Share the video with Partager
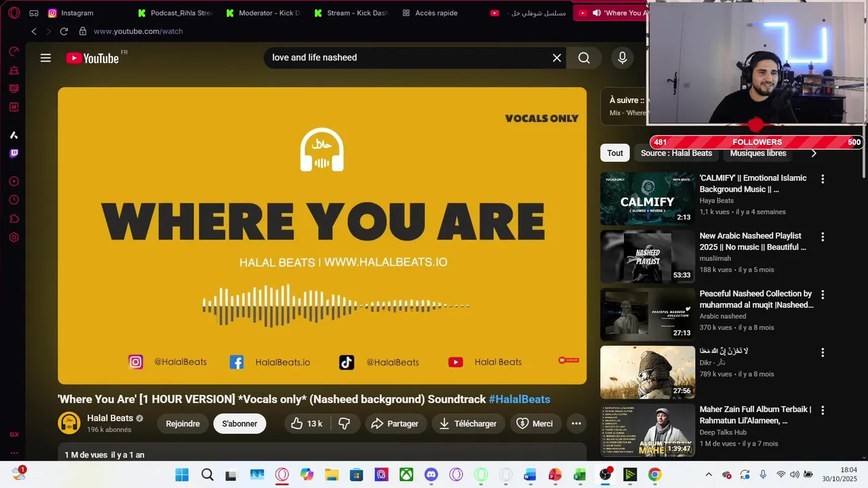868x488 pixels. [396, 424]
